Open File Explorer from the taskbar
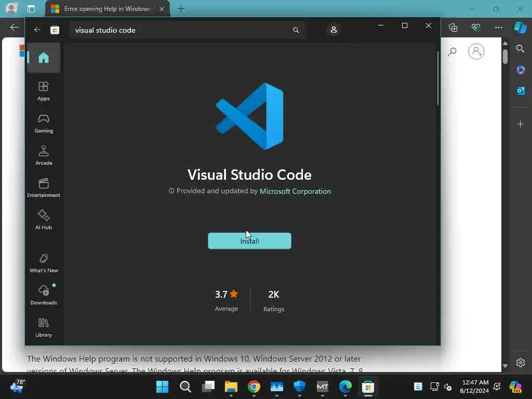Image resolution: width=532 pixels, height=399 pixels. point(231,387)
